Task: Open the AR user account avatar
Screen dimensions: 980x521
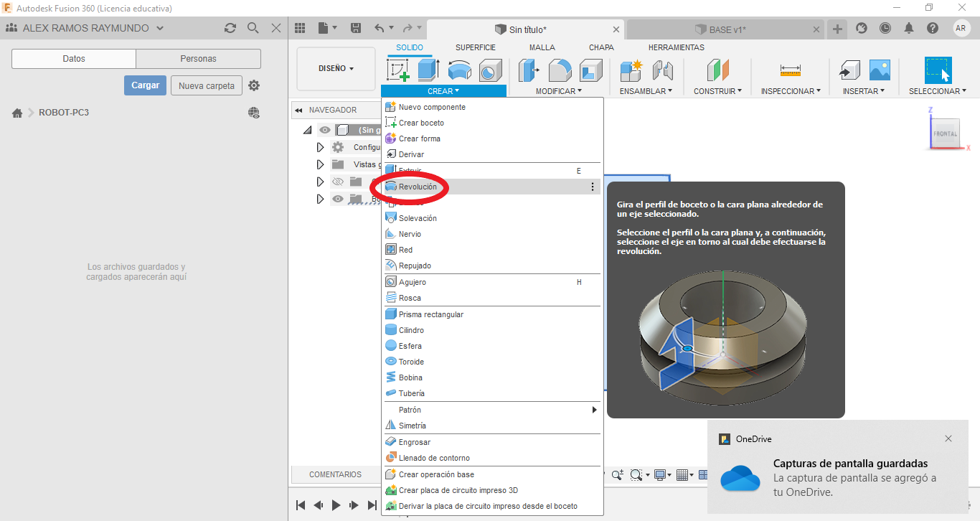Action: [961, 28]
